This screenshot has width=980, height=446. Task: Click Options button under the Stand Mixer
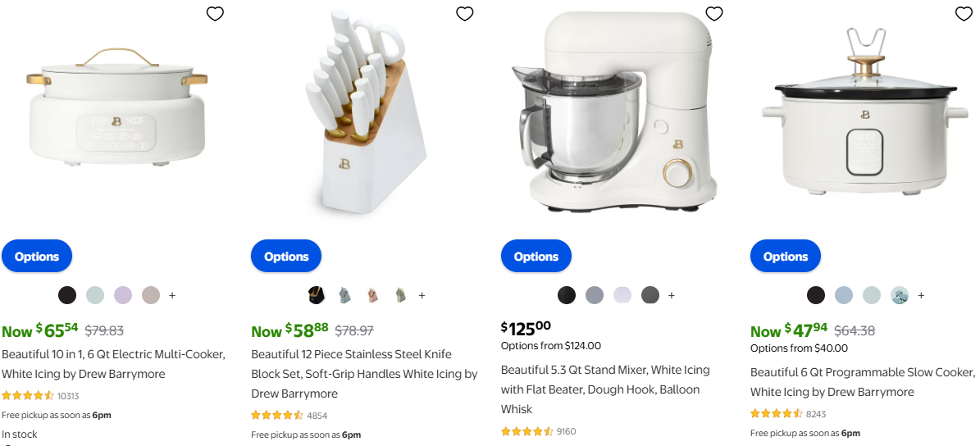(x=536, y=257)
